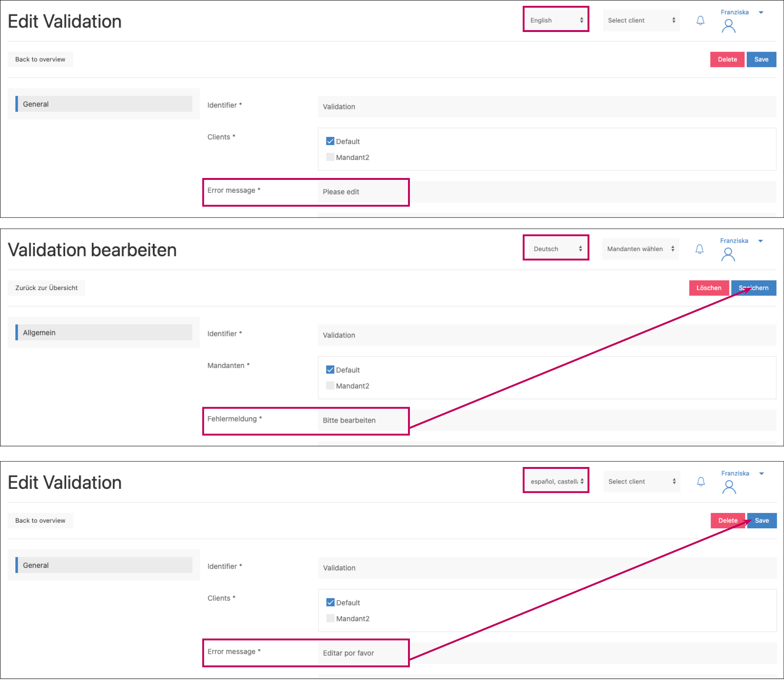Check Mandant2 in the español panel
784x680 pixels.
[330, 618]
